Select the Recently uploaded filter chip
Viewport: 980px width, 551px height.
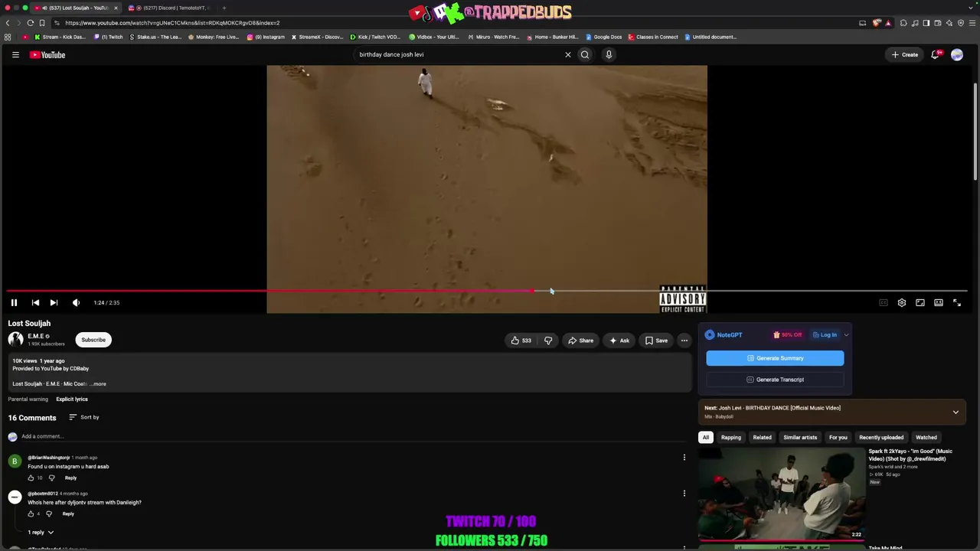click(881, 438)
